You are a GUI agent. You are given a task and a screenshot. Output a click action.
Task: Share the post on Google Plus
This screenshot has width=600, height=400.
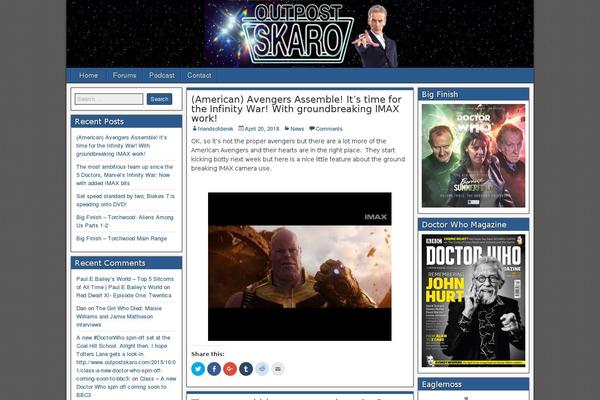point(230,369)
